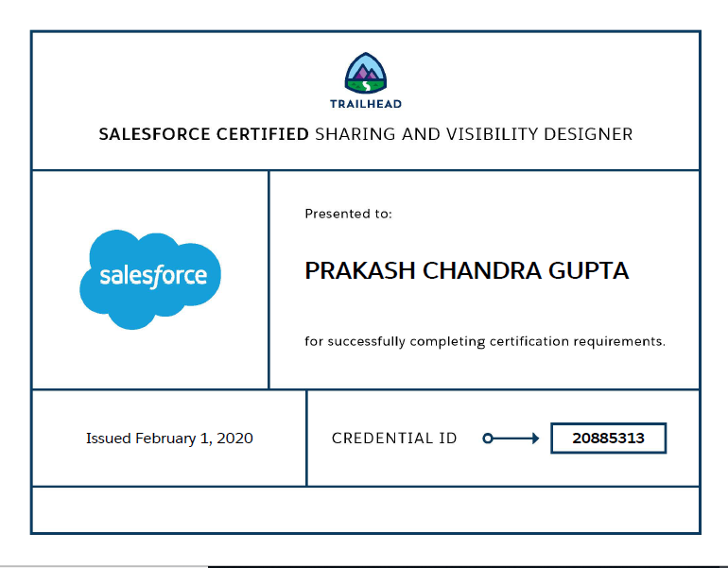Click the credential ID arrow graphic
The height and width of the screenshot is (568, 728).
[x=511, y=439]
